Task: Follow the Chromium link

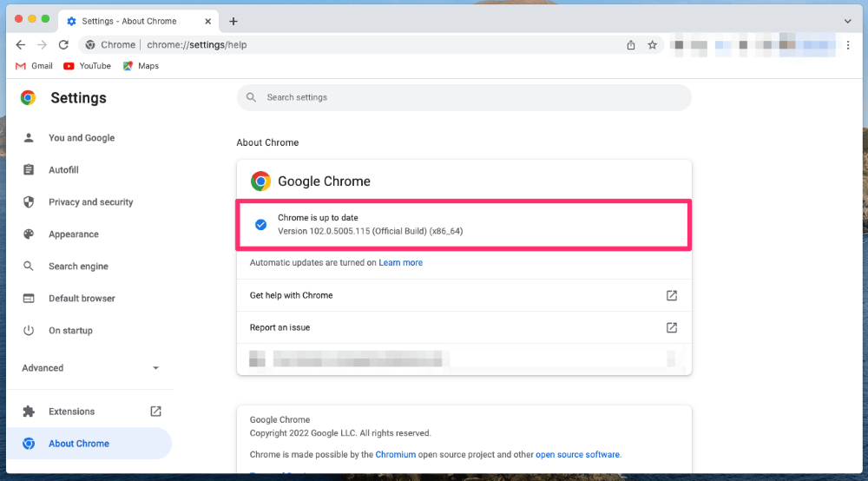Action: click(395, 454)
